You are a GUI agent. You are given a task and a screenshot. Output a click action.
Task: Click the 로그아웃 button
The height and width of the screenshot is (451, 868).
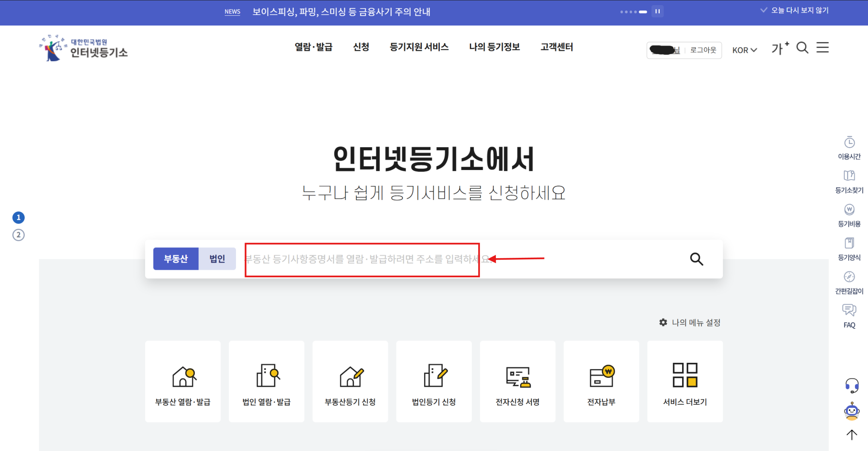point(703,50)
